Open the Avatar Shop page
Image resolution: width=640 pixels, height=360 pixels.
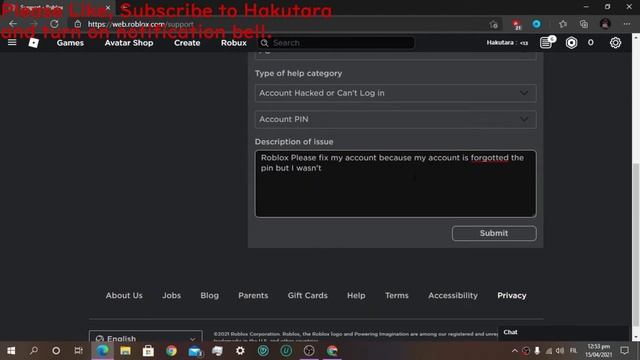pyautogui.click(x=129, y=43)
